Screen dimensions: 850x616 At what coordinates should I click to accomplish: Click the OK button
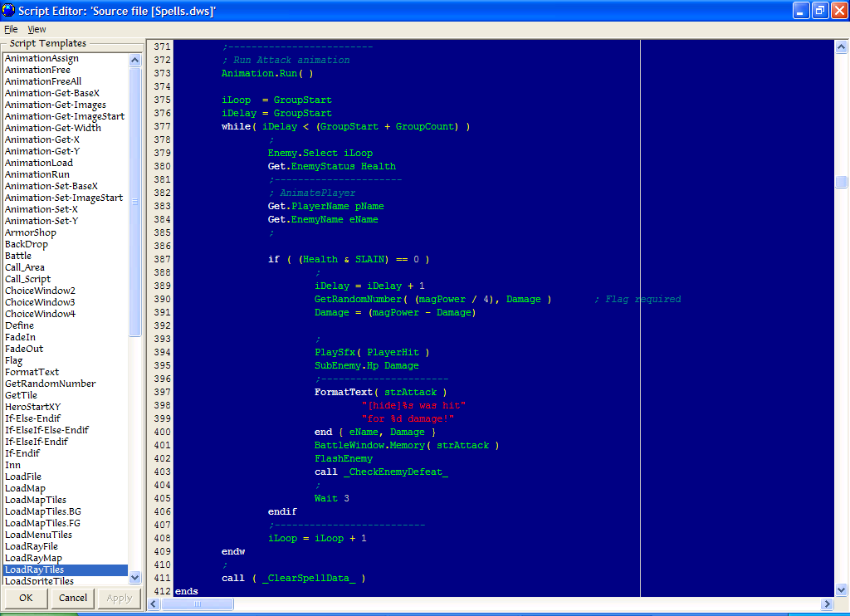click(26, 598)
